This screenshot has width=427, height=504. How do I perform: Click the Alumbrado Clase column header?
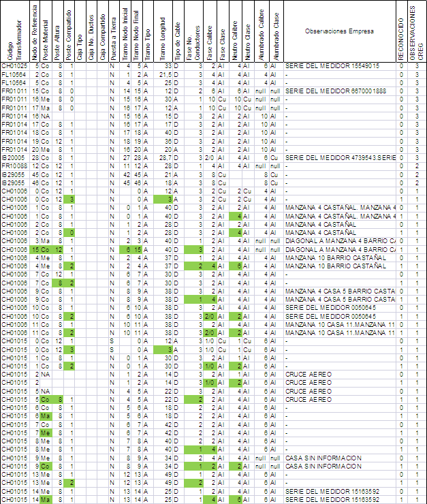(276, 31)
